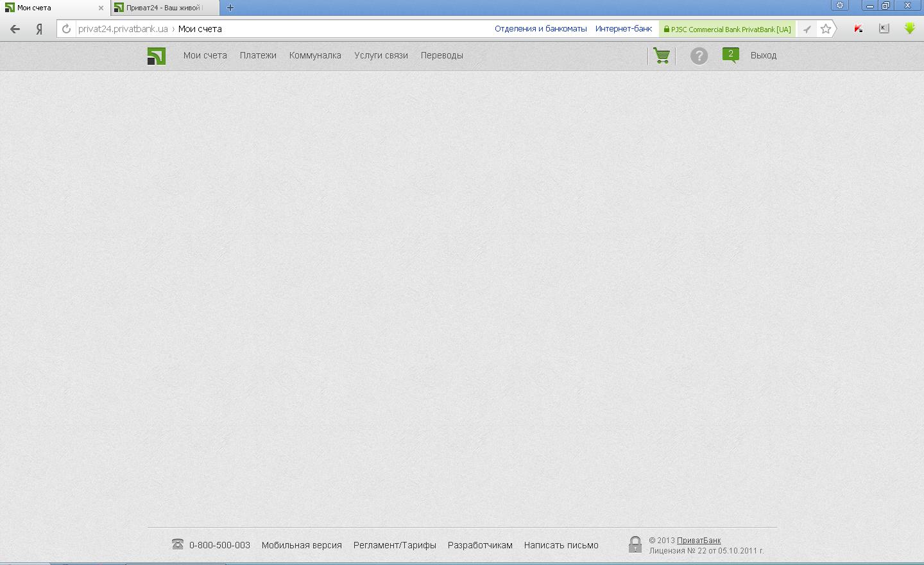The image size is (924, 565).
Task: Open help via the question mark icon
Action: pyautogui.click(x=699, y=56)
